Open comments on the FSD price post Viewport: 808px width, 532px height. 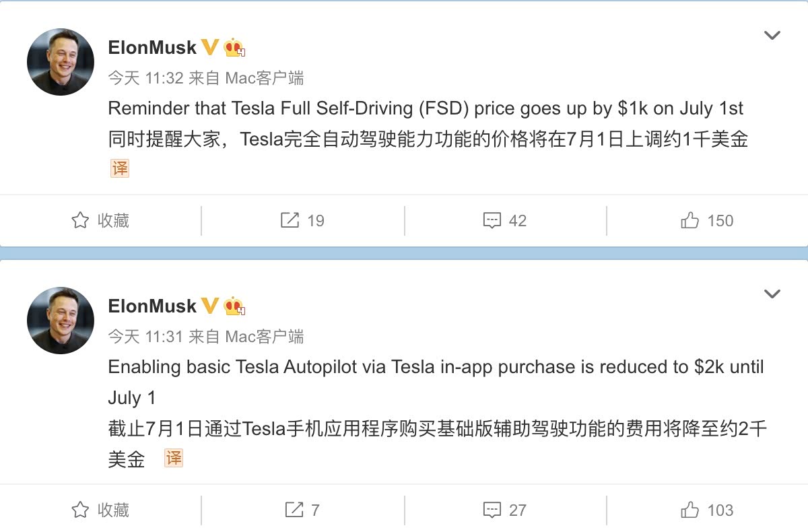click(x=505, y=220)
